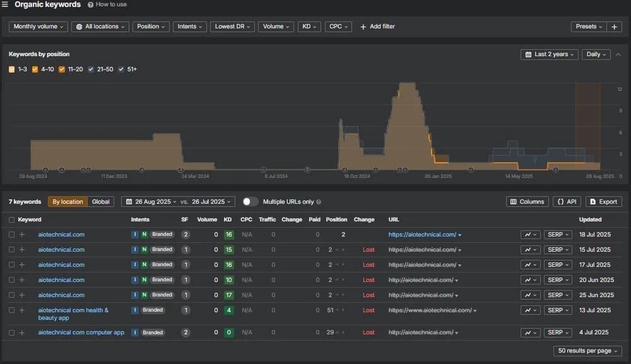Add the first aiotechnical.com keyword to list

21,235
